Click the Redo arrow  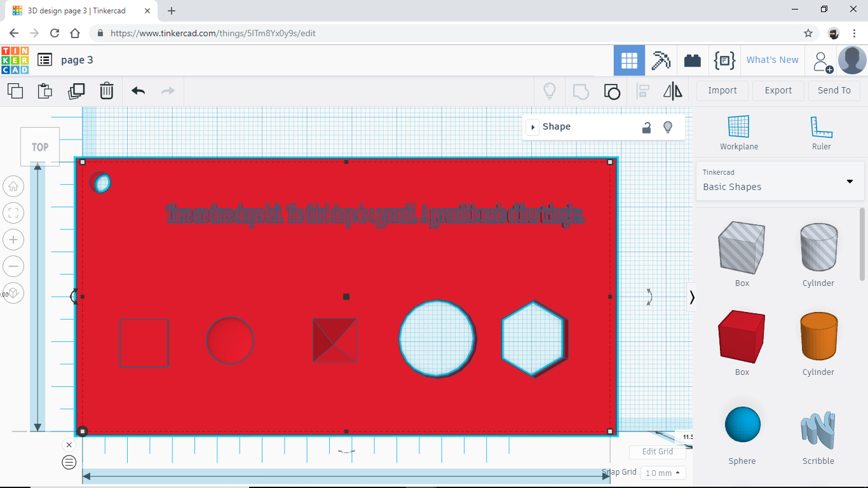168,91
